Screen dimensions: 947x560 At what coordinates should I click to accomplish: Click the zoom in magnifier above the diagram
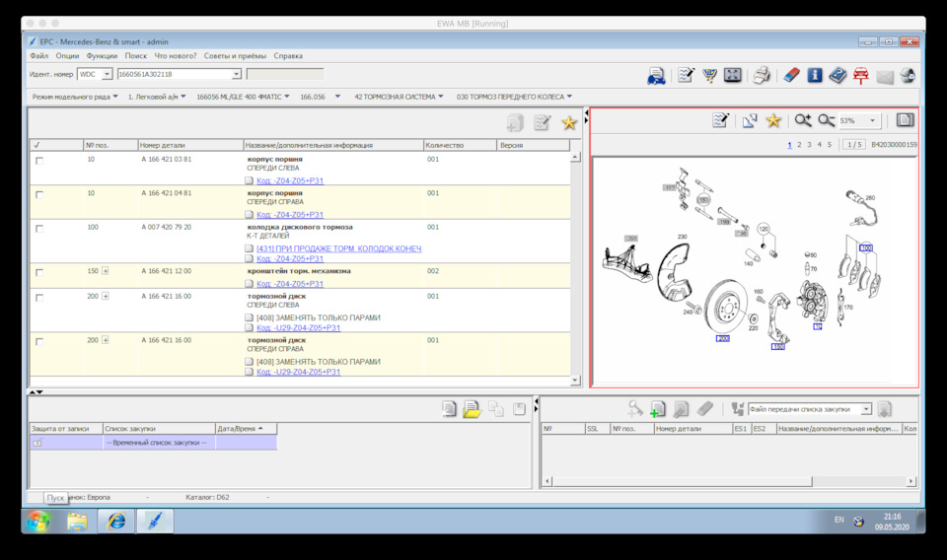pyautogui.click(x=803, y=120)
